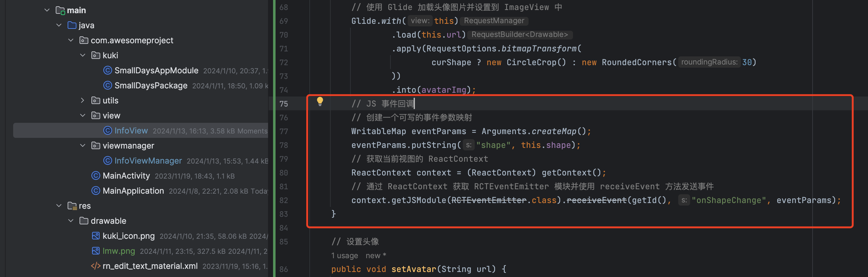Select MainApplication in project tree
868x277 pixels.
click(x=133, y=191)
